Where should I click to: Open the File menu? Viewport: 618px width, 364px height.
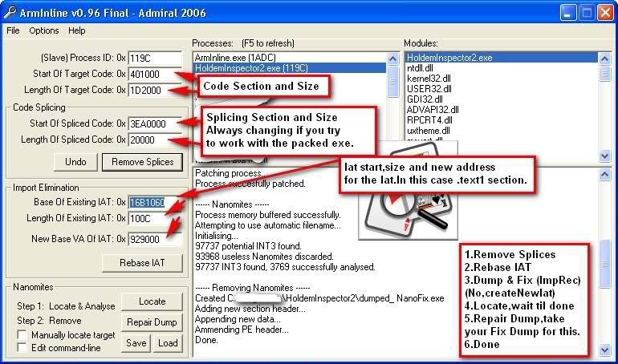pyautogui.click(x=13, y=30)
